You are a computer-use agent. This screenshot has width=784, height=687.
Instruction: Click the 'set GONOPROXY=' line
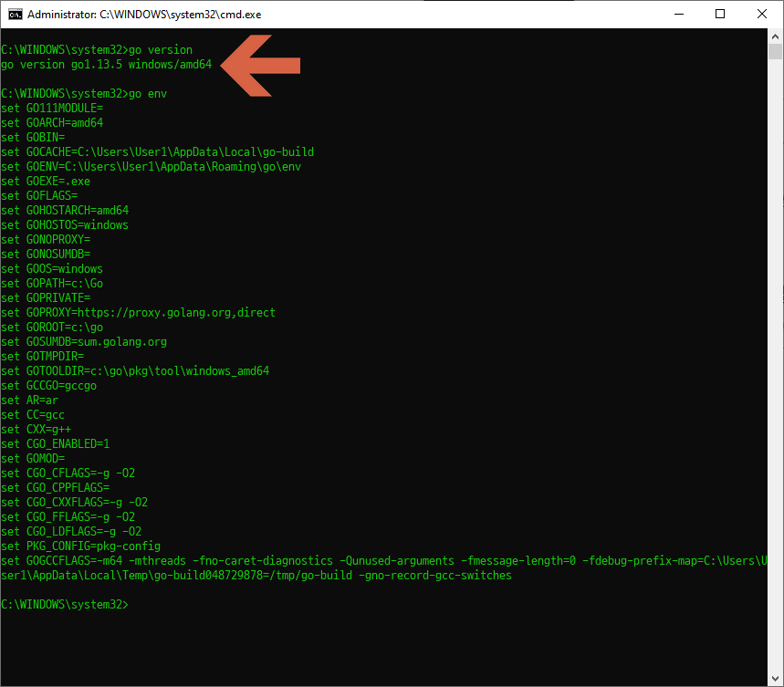point(46,240)
